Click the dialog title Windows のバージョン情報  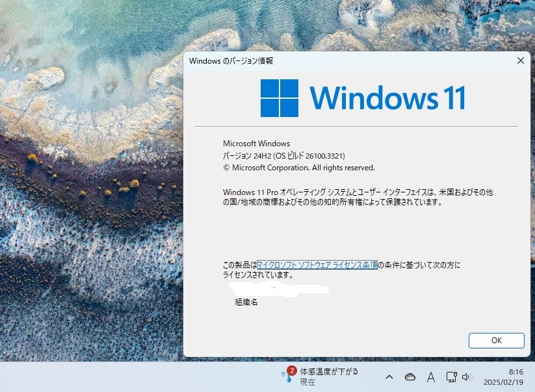pos(231,60)
